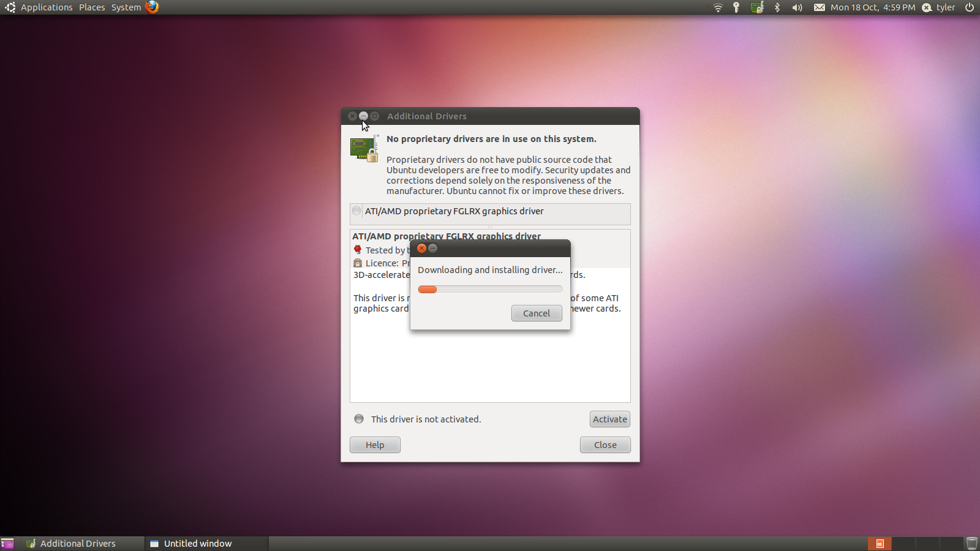980x551 pixels.
Task: Open the Firefox browser launcher
Action: (x=152, y=7)
